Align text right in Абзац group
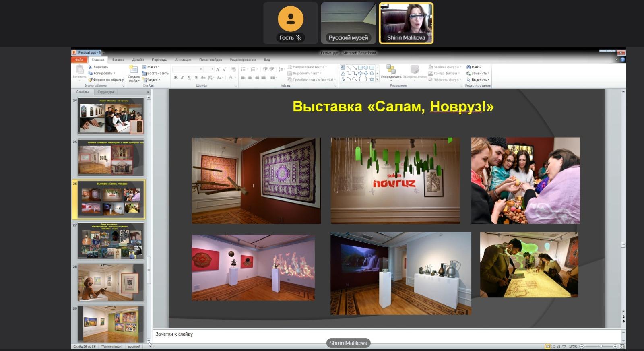The image size is (644, 351). [x=257, y=77]
